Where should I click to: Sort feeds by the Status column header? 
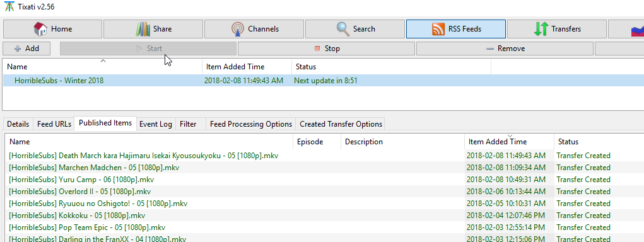pyautogui.click(x=392, y=66)
